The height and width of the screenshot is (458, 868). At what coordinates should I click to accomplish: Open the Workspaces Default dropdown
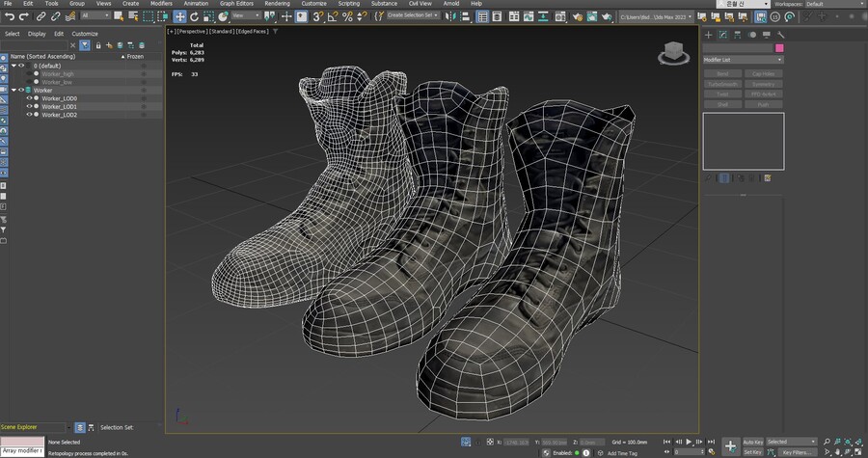(x=830, y=4)
